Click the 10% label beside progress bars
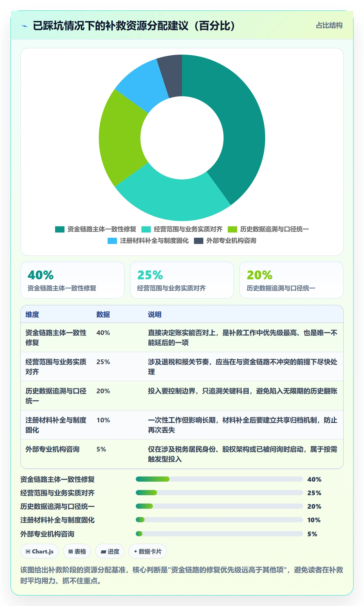The width and height of the screenshot is (364, 606). coord(314,520)
